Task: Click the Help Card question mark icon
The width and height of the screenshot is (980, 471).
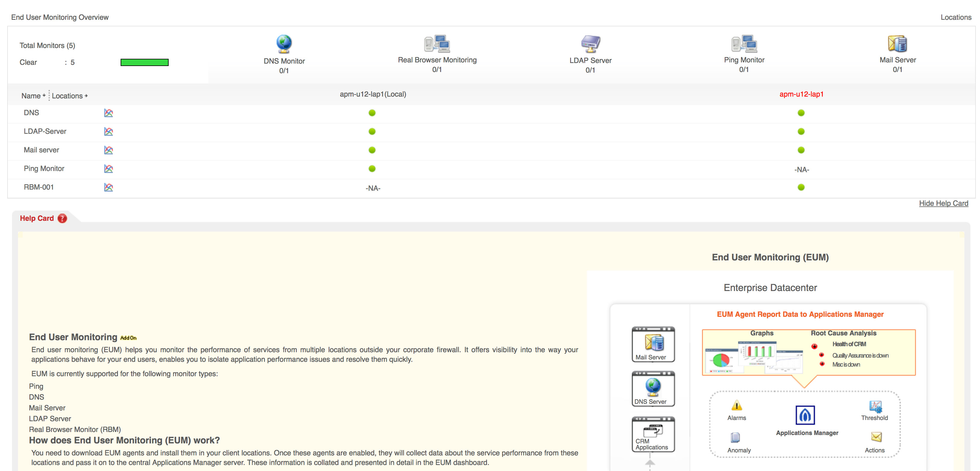Action: click(62, 218)
